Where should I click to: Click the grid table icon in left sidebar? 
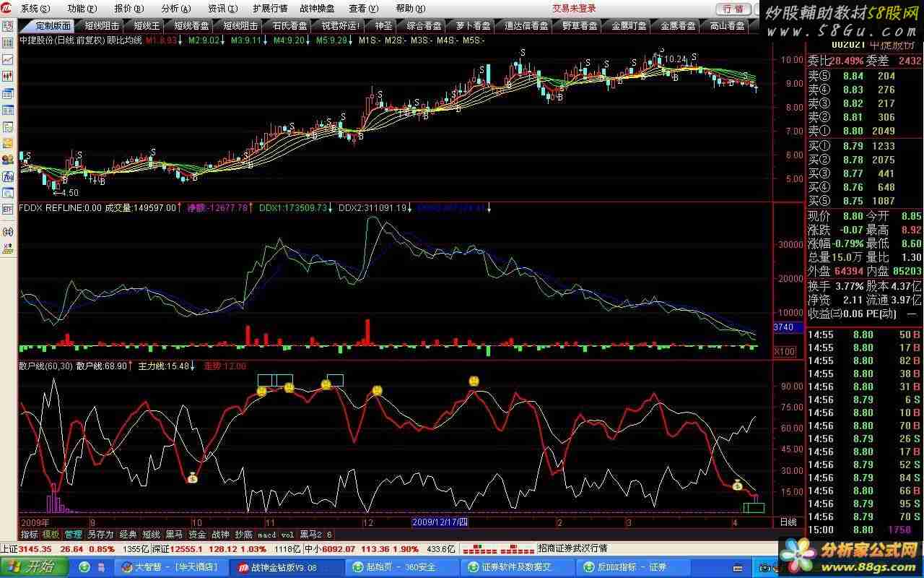point(8,43)
